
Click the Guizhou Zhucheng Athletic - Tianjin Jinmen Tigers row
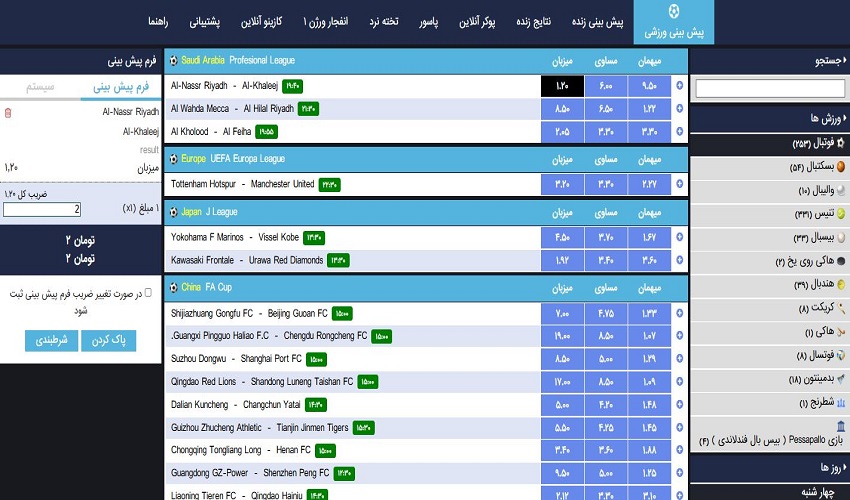coord(352,428)
